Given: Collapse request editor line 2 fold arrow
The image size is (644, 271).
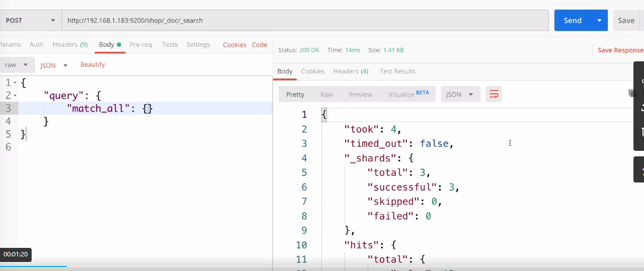Looking at the screenshot, I should 15,96.
